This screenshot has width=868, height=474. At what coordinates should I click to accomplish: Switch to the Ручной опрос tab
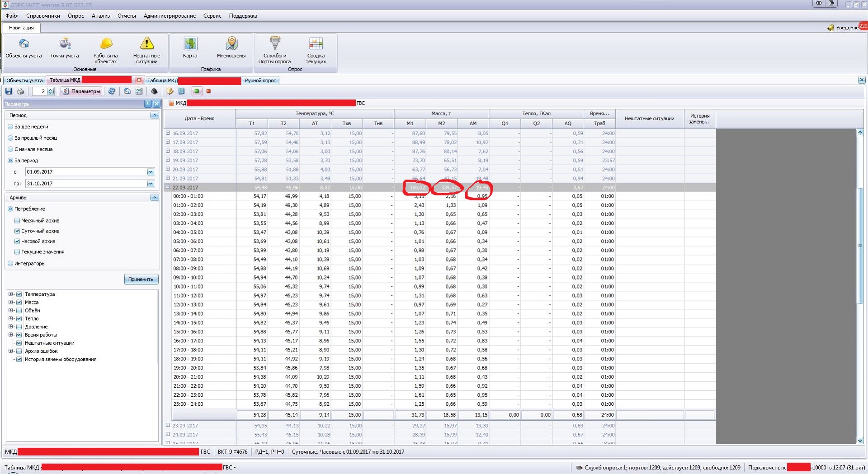(260, 81)
